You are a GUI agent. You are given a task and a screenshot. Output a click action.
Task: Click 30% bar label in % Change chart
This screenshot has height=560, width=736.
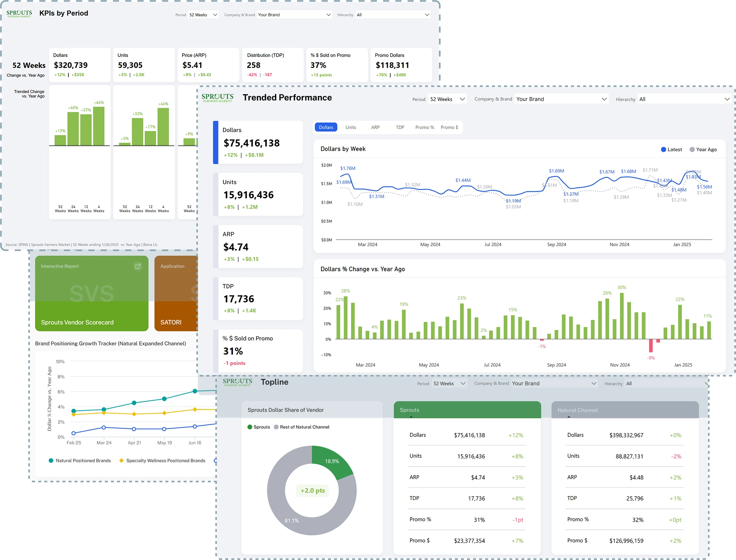pyautogui.click(x=622, y=288)
